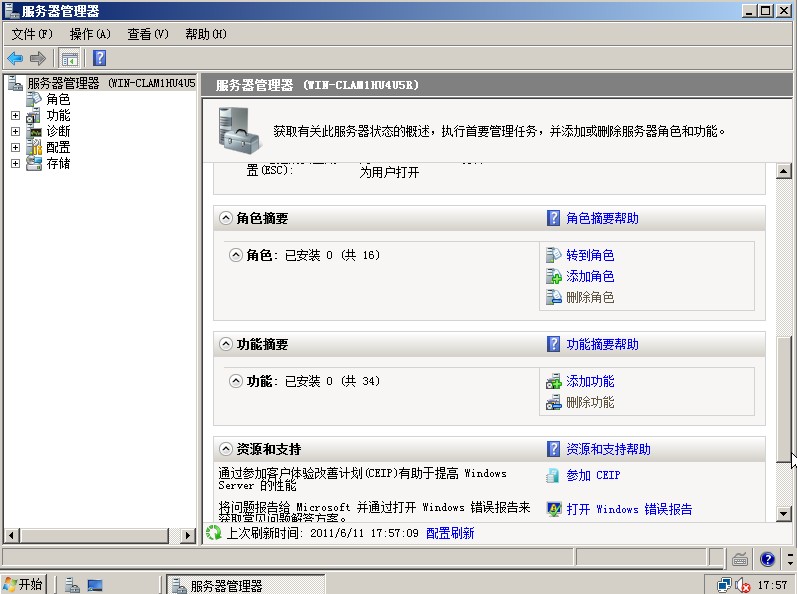
Task: Click the 开始 Start button
Action: click(23, 585)
